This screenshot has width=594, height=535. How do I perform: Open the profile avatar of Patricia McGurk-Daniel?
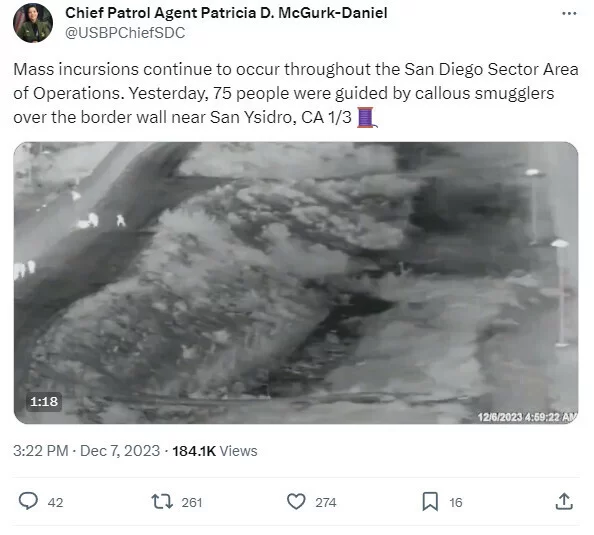[x=33, y=23]
